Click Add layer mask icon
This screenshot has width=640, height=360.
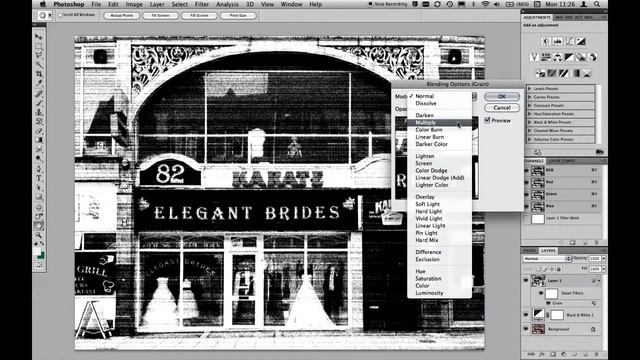[553, 354]
